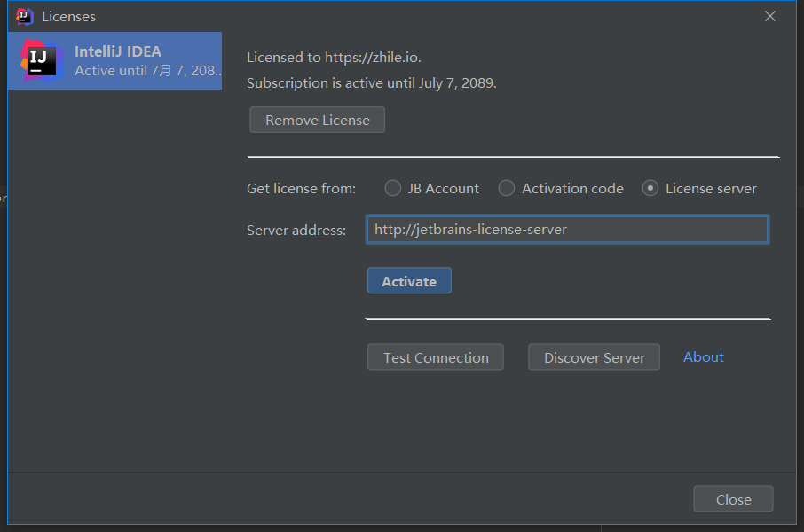Click the Activate button

(409, 281)
